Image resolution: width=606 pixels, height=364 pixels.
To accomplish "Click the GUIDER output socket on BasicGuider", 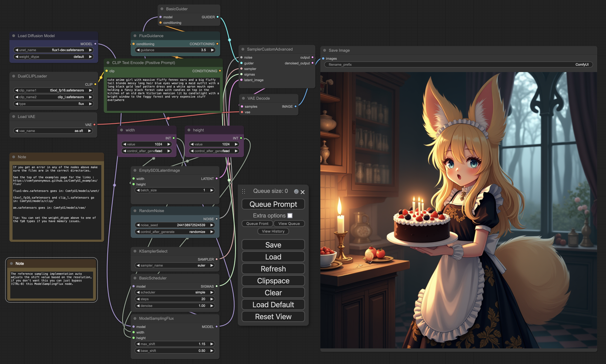I will (x=218, y=17).
